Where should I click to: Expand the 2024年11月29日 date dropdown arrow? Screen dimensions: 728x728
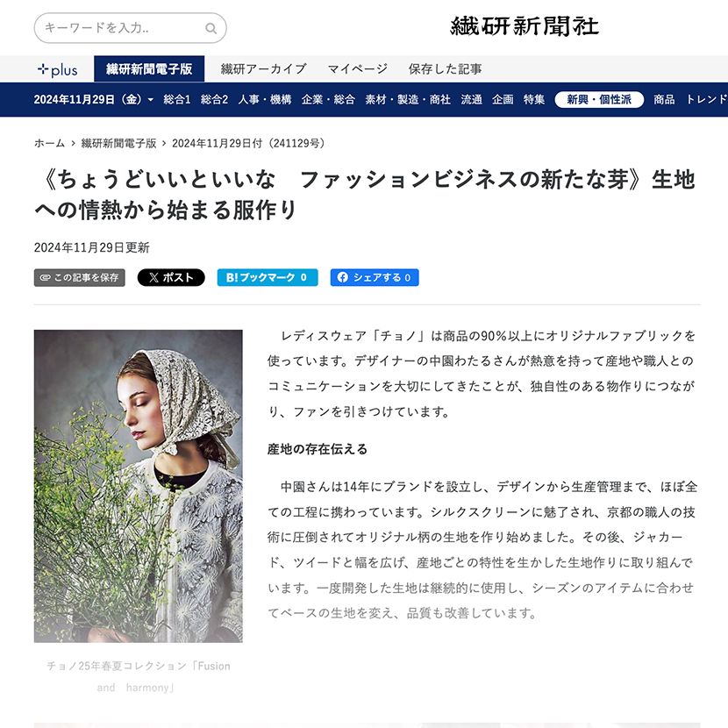coord(151,100)
